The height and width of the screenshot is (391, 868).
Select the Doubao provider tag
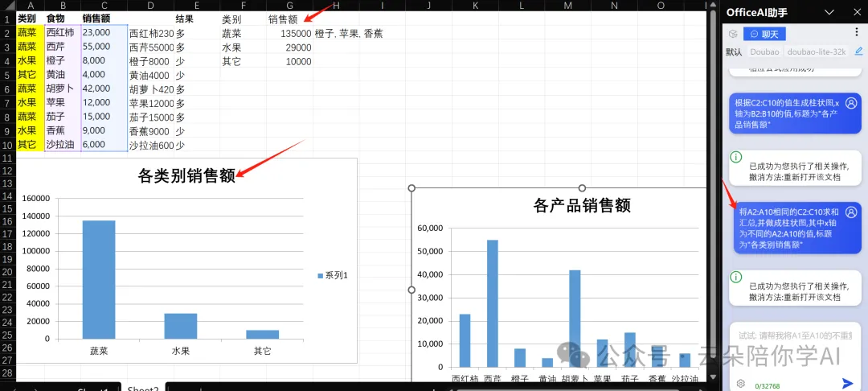[764, 51]
